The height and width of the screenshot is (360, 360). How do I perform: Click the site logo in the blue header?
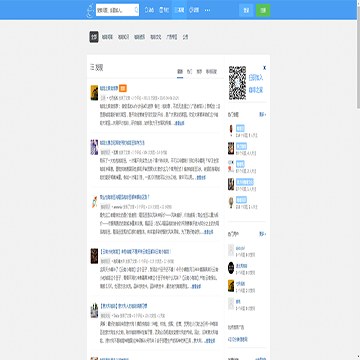click(90, 11)
